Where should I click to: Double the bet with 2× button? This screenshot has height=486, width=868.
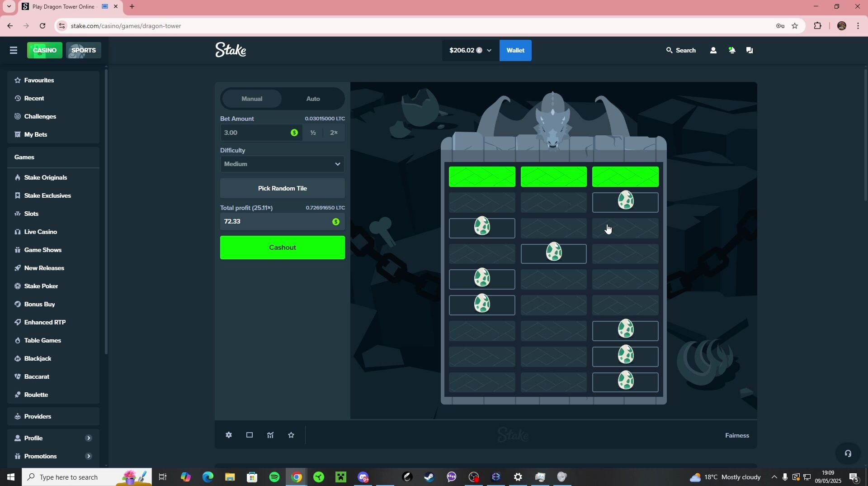pos(334,133)
